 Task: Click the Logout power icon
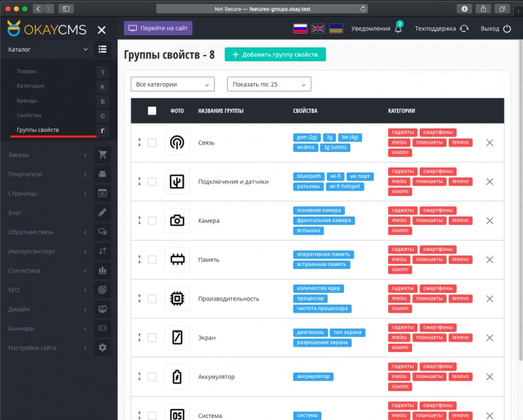(x=507, y=29)
